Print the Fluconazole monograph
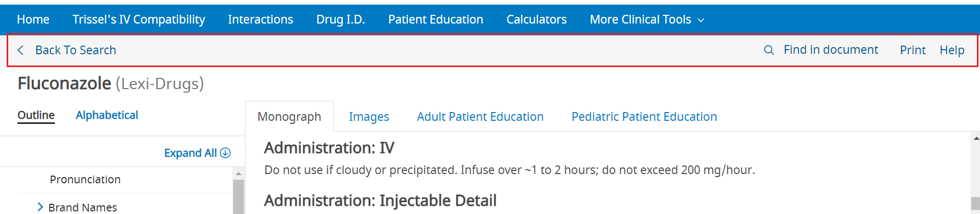 912,50
